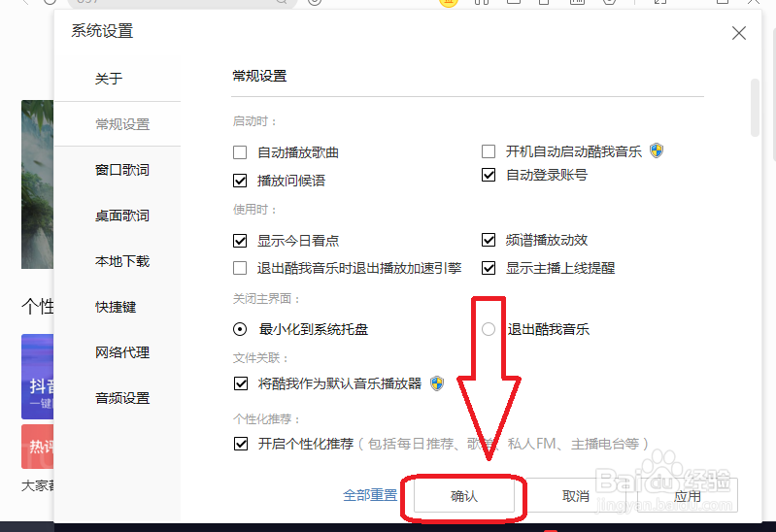Select 常规设置 in the sidebar
Viewport: 776px width, 532px height.
[122, 124]
